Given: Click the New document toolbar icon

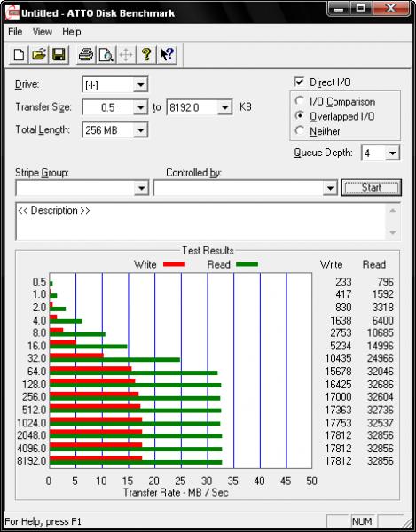Looking at the screenshot, I should [19, 55].
